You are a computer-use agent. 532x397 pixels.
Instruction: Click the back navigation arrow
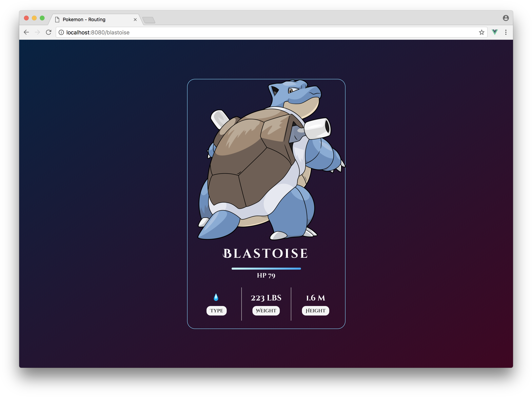(x=26, y=32)
